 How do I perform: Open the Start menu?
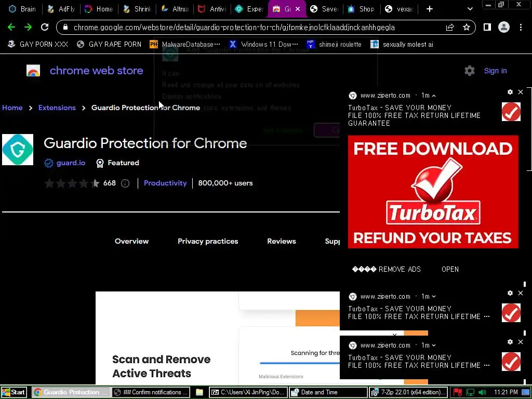coord(14,392)
